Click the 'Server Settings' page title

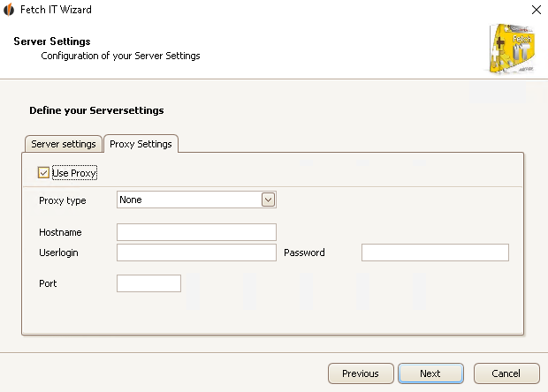point(52,41)
